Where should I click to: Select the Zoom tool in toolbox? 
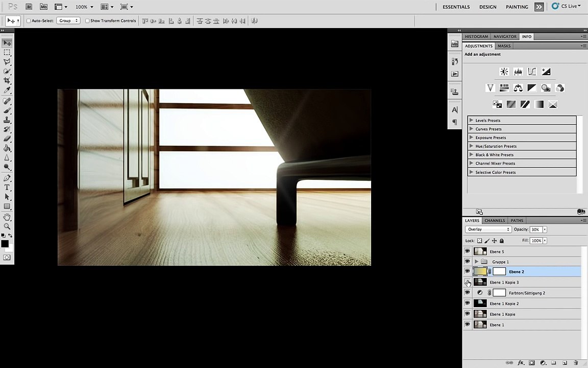click(x=7, y=226)
